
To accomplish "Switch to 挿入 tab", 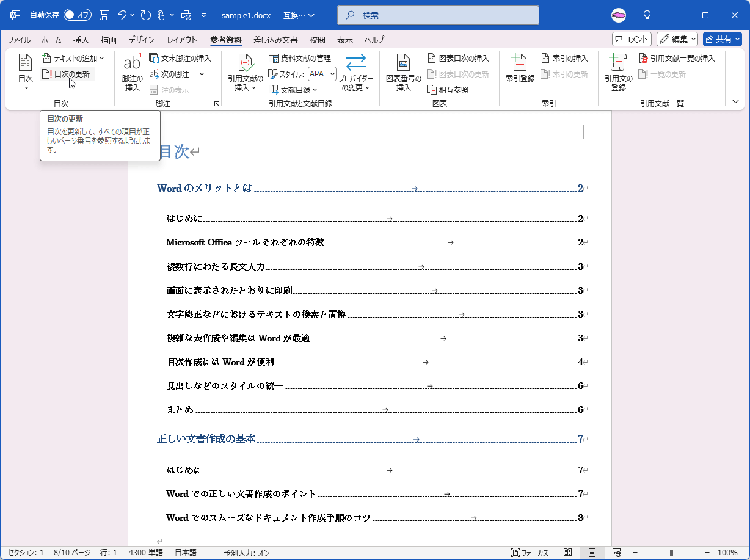I will pyautogui.click(x=81, y=40).
